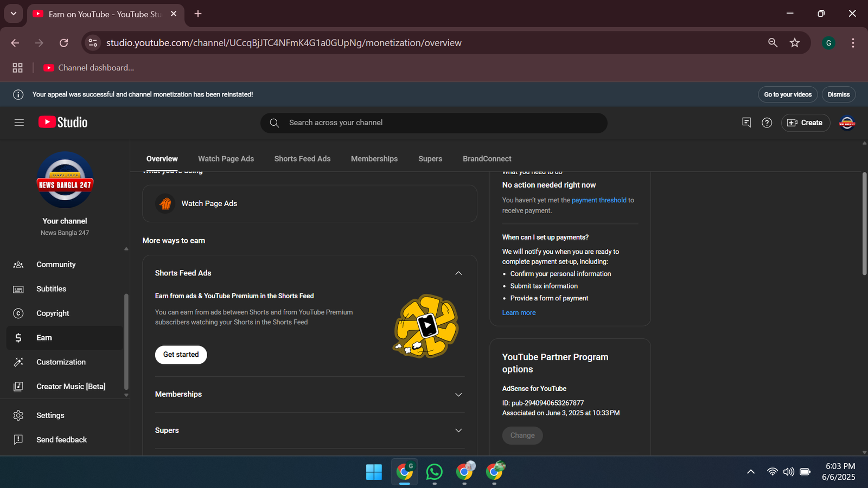868x488 pixels.
Task: Click the sidebar scroll-down arrow
Action: coord(126,395)
